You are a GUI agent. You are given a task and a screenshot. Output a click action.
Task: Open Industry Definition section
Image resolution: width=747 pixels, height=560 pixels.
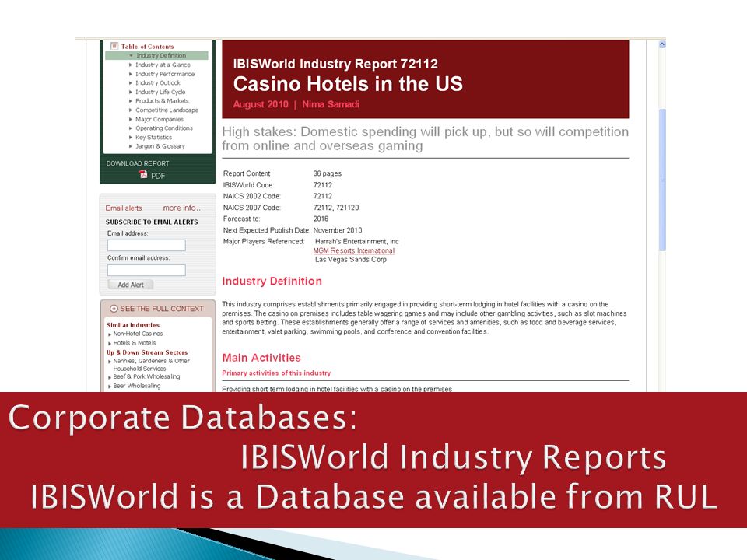[x=161, y=56]
